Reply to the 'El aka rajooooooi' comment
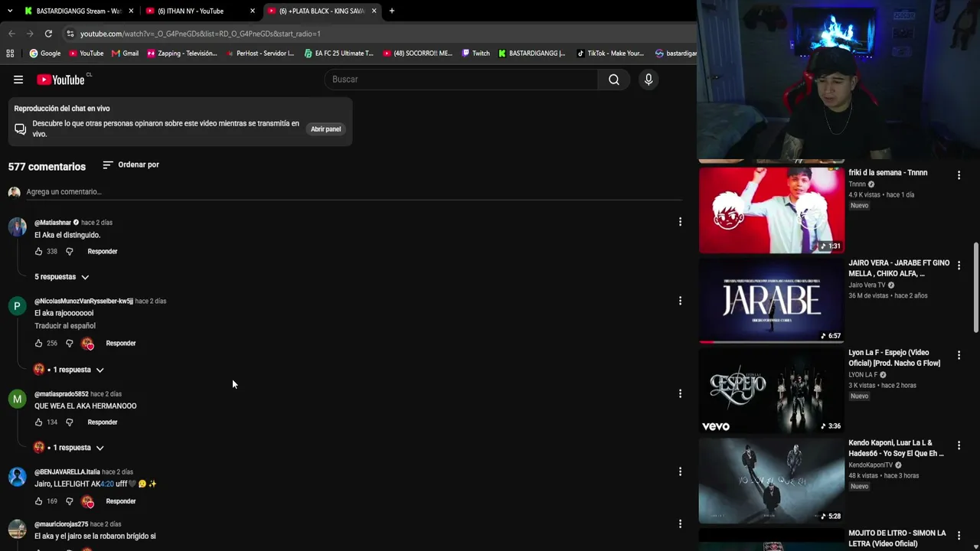Viewport: 980px width, 551px height. coord(121,344)
